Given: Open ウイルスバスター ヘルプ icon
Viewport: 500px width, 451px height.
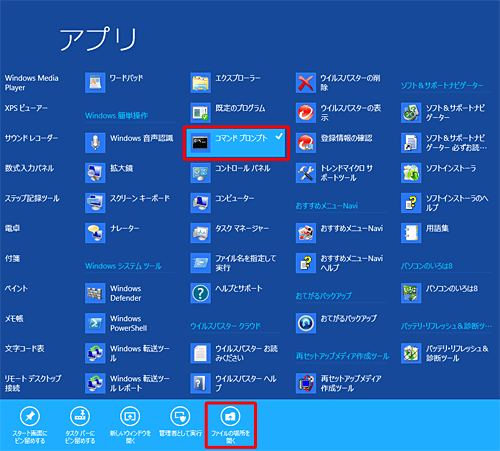Looking at the screenshot, I should [201, 383].
